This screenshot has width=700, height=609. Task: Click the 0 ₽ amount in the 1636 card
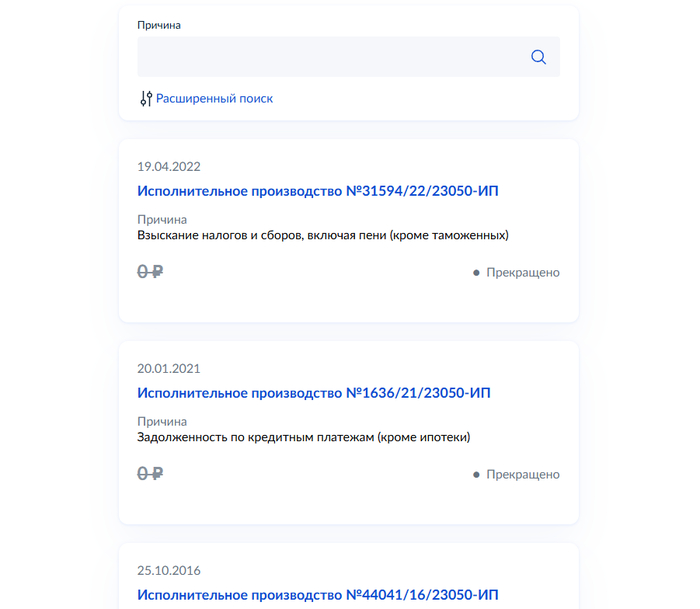click(150, 473)
